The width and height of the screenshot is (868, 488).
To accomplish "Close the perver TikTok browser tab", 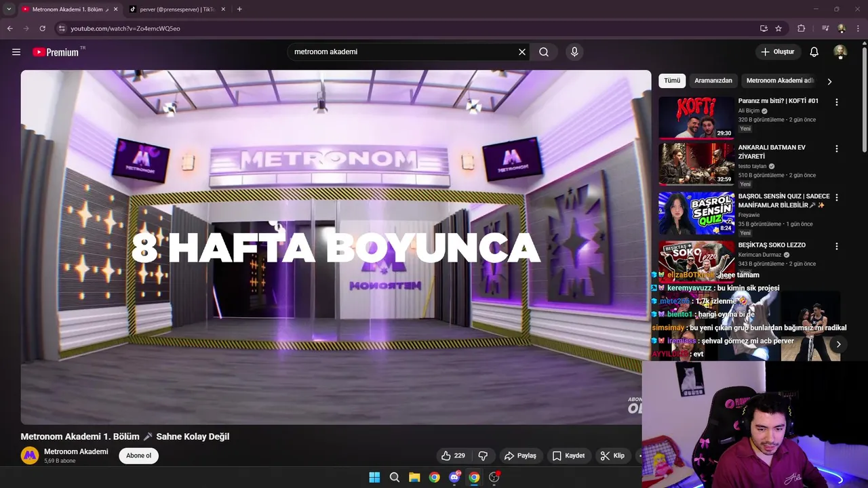I will click(x=222, y=9).
